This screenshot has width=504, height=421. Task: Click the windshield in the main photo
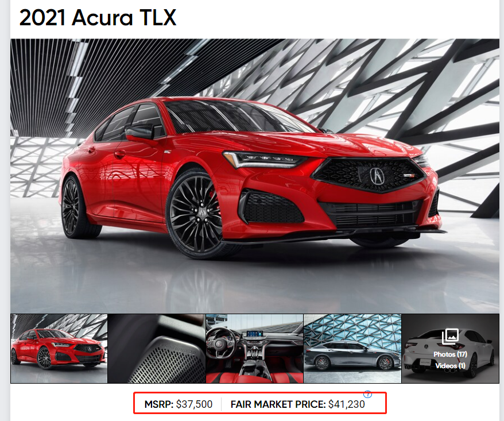[x=238, y=117]
